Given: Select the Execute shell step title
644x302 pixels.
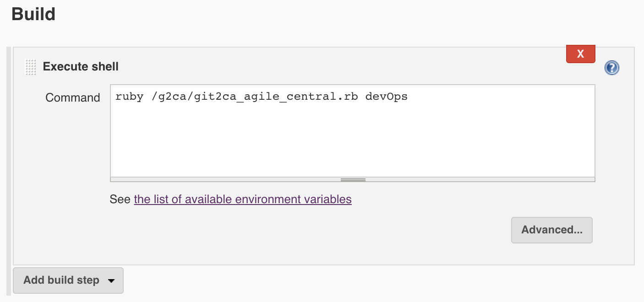Looking at the screenshot, I should click(x=81, y=67).
